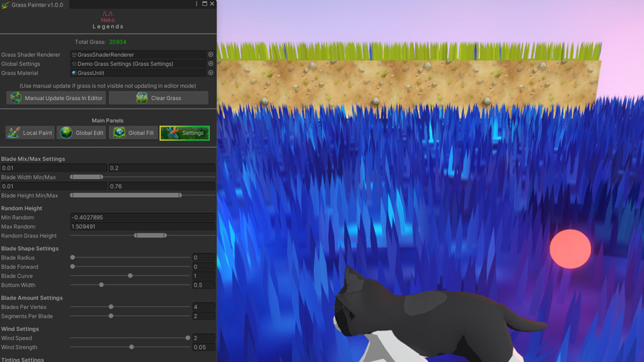This screenshot has width=644, height=362.
Task: Open the Settings panel tab
Action: click(184, 133)
